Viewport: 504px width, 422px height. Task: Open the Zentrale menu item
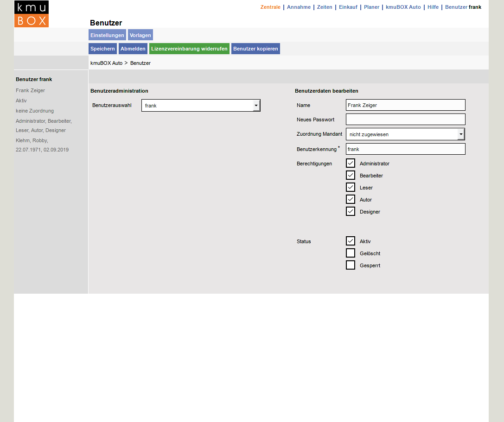tap(270, 7)
